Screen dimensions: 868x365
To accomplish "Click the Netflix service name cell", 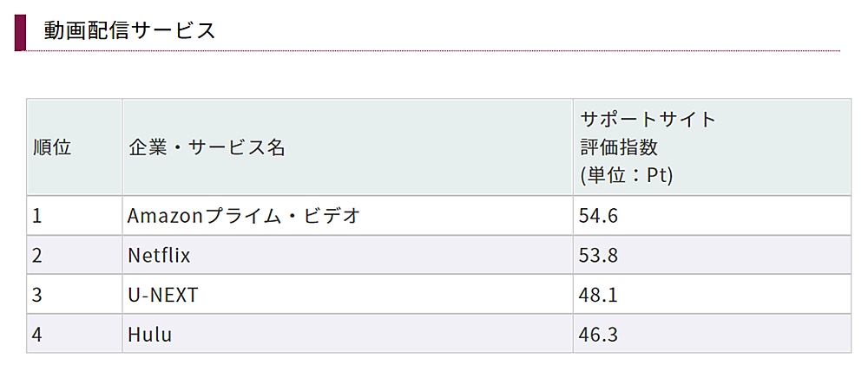I will pyautogui.click(x=159, y=256).
